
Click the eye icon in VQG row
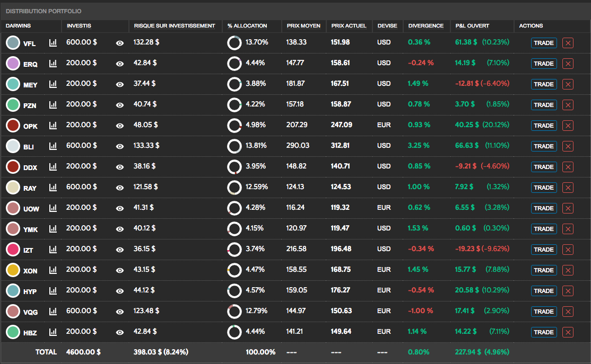coord(120,312)
